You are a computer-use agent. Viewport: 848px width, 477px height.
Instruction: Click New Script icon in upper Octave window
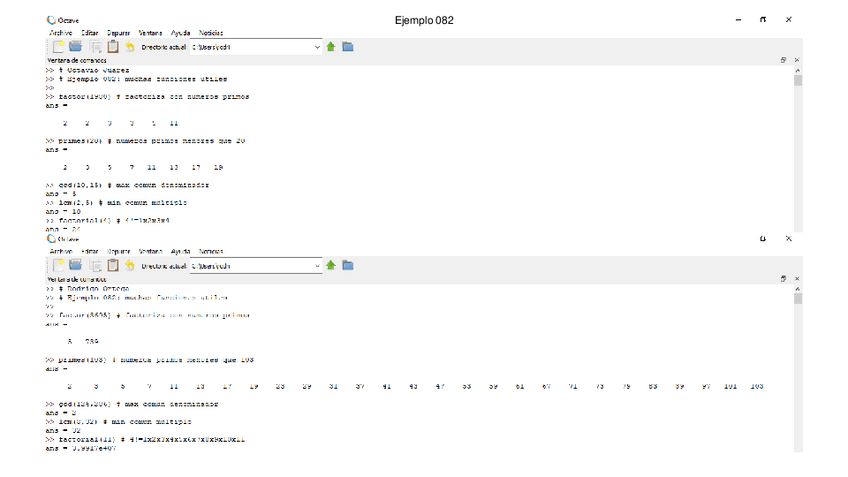point(58,46)
